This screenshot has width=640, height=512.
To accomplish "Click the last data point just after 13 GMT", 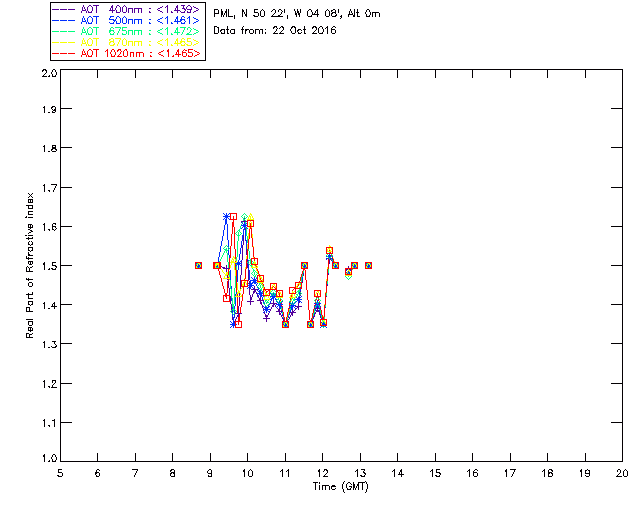I will pos(368,265).
